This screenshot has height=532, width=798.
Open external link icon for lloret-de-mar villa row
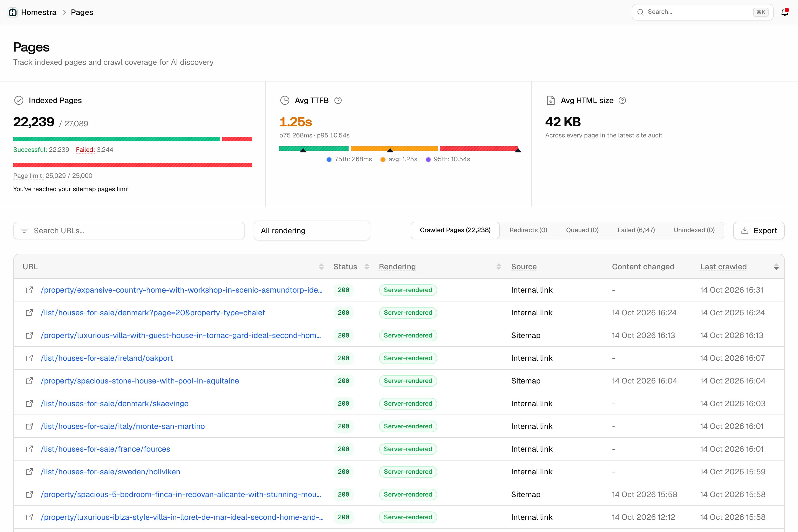pyautogui.click(x=30, y=517)
